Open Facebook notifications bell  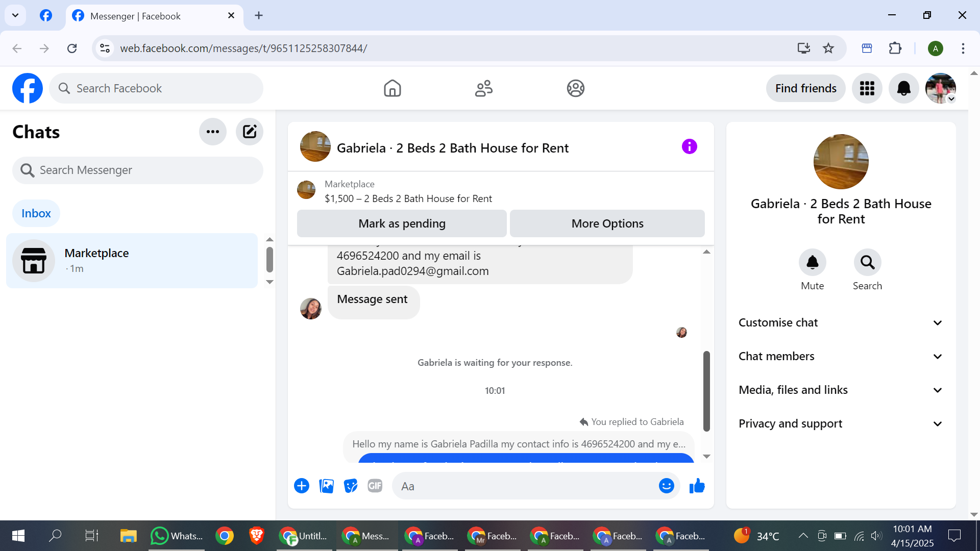[903, 88]
